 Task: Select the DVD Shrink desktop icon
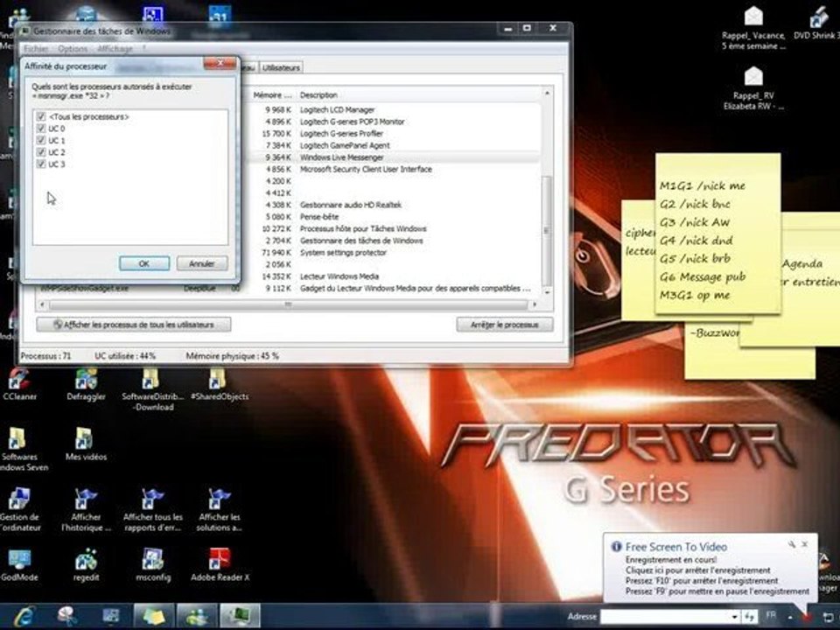click(x=816, y=23)
